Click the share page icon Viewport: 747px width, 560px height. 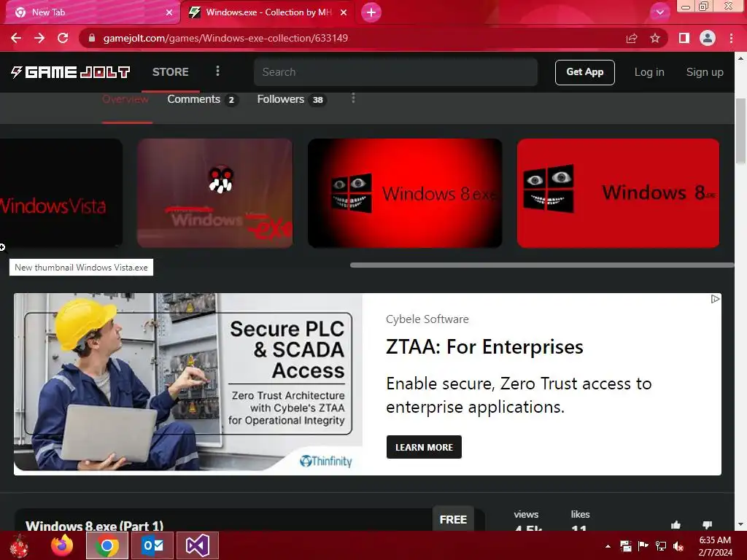coord(632,38)
